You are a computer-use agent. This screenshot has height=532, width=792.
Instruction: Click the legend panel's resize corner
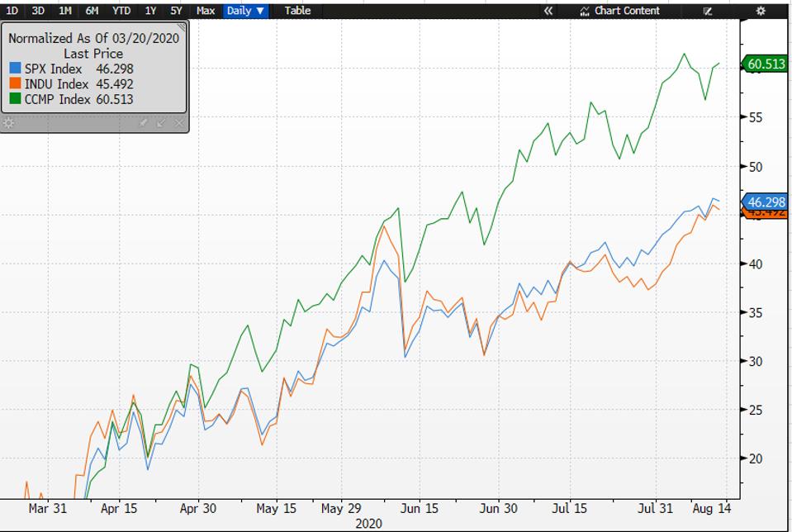183,27
